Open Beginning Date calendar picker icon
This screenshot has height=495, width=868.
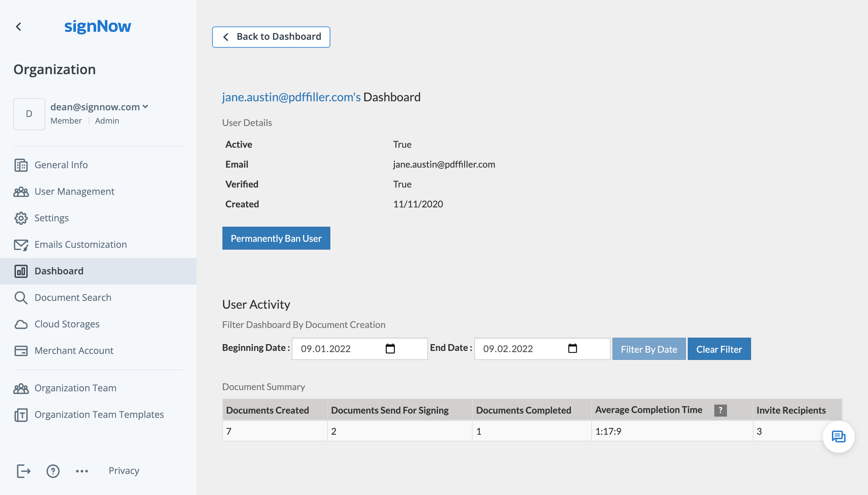tap(390, 348)
